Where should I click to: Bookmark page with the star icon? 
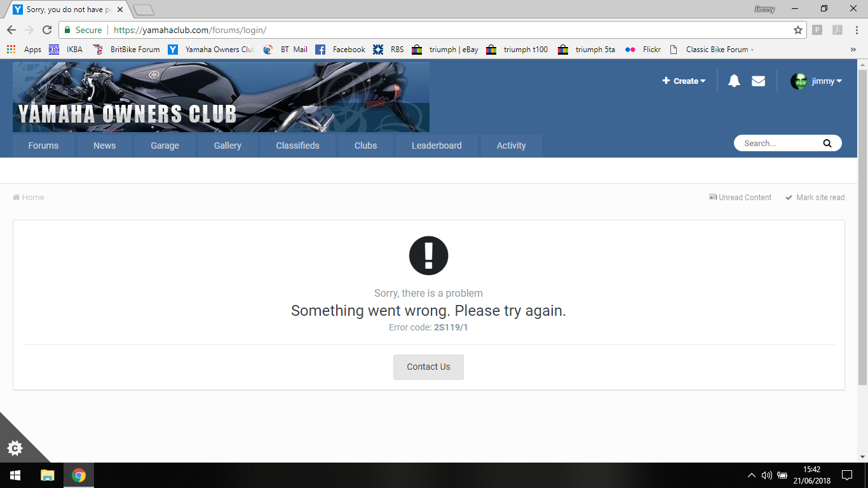tap(798, 30)
